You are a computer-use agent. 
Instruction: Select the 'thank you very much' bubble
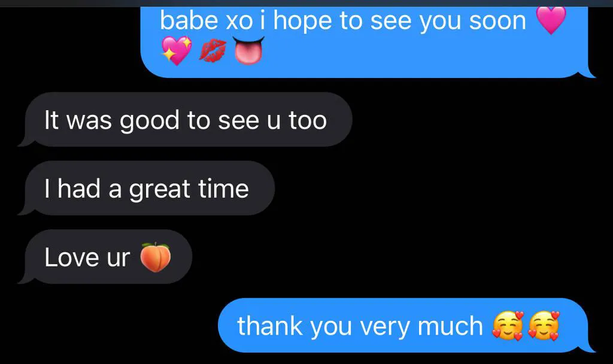point(406,326)
